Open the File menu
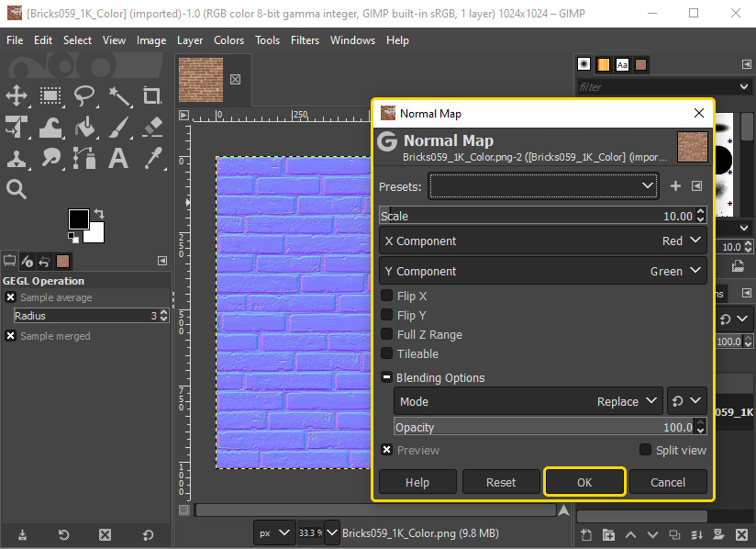Screen dimensions: 756x549 [x=15, y=40]
